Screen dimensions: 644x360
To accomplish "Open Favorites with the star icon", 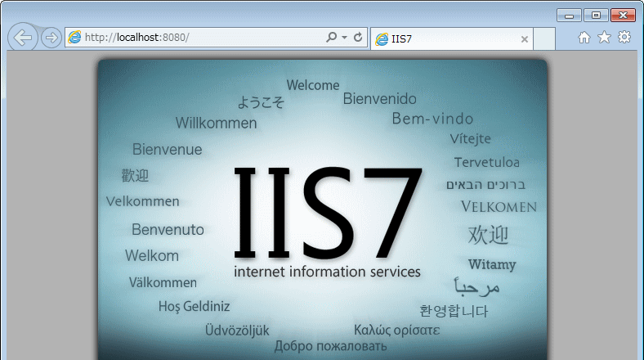I will pos(604,37).
